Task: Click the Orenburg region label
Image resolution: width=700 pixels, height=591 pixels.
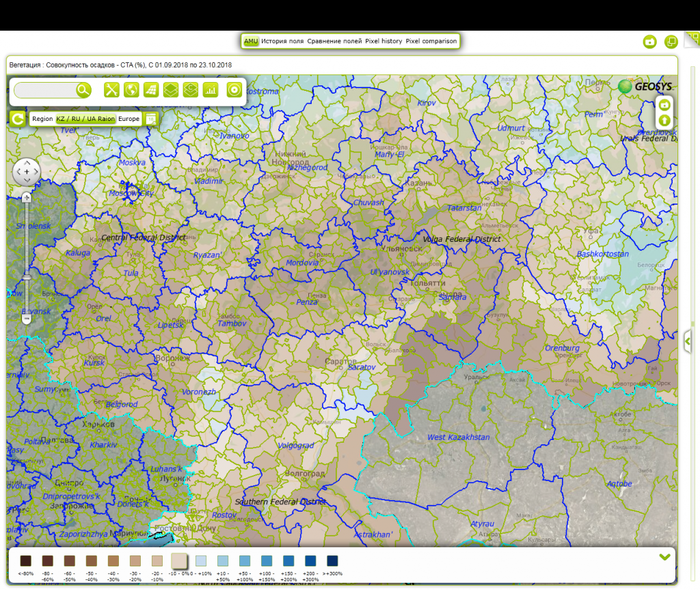Action: pos(562,348)
